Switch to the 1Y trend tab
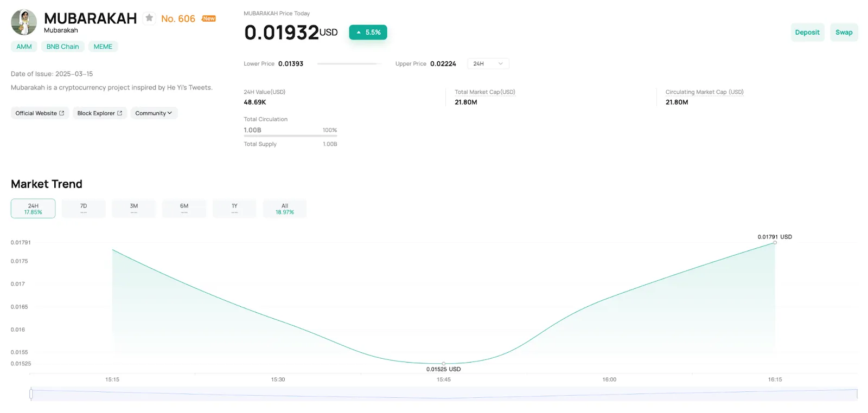Screen dimensions: 868x413 pos(234,209)
